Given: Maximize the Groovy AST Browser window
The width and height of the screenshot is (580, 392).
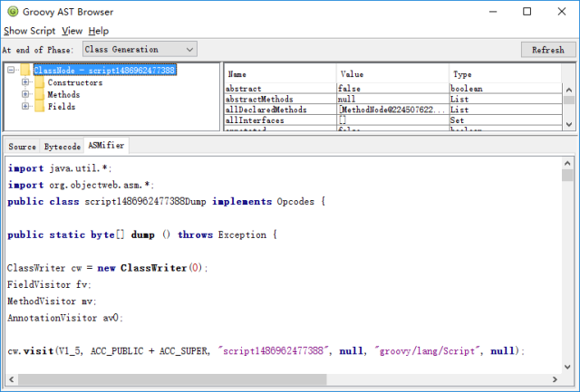Looking at the screenshot, I should pos(527,12).
